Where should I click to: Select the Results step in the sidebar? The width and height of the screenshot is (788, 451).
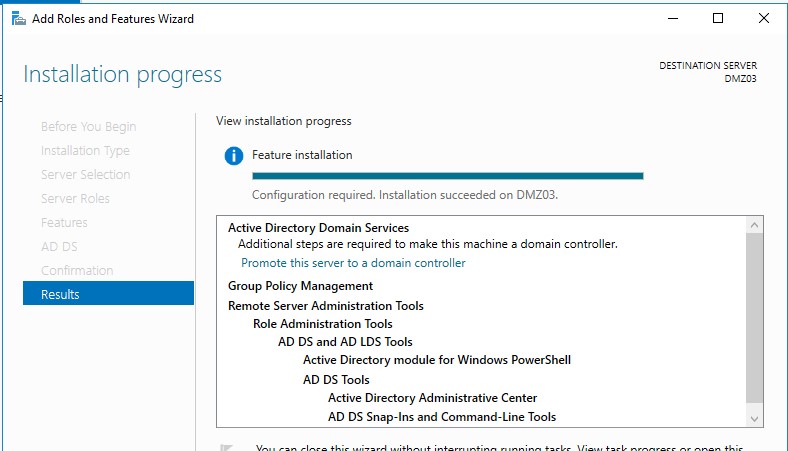109,293
